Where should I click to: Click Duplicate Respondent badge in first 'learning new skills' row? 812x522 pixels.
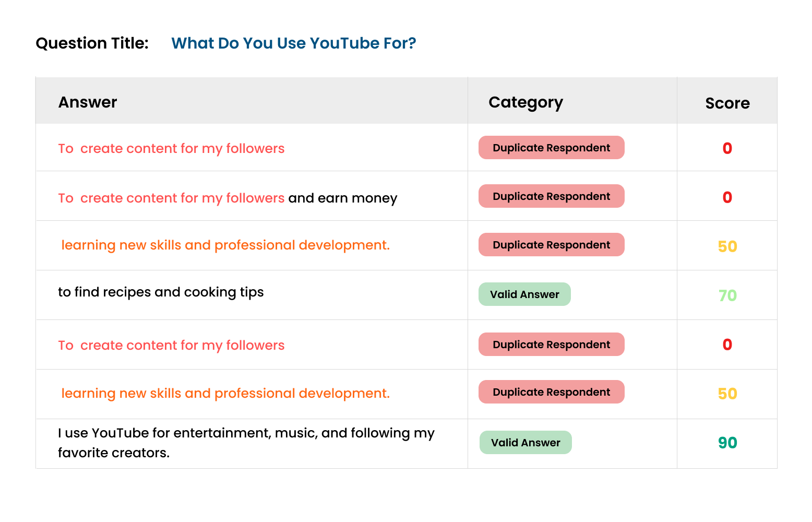pos(552,245)
